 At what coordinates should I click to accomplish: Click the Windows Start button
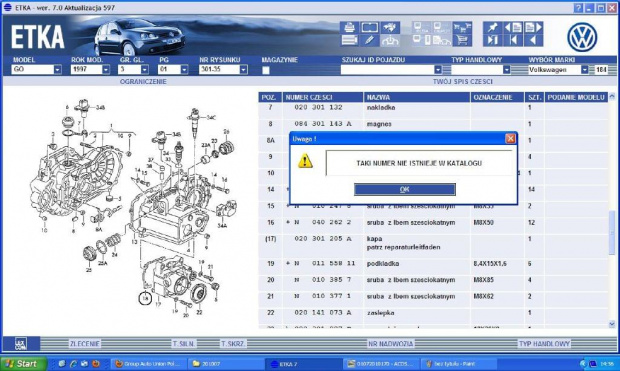click(x=23, y=363)
